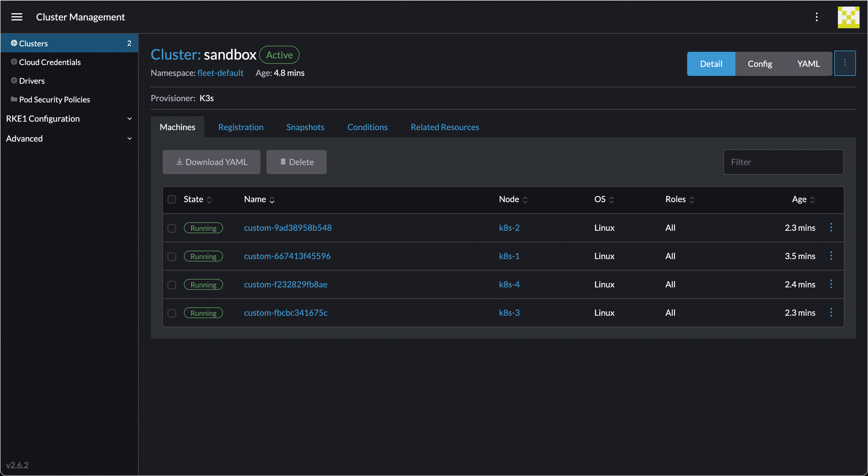Open row actions for custom-667413f45596
The height and width of the screenshot is (476, 868).
(x=831, y=256)
